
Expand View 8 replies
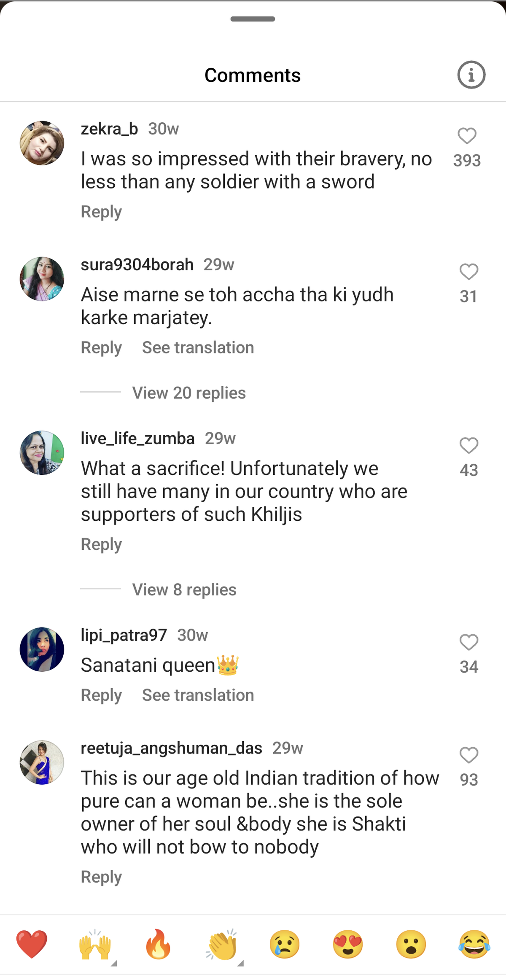coord(184,590)
